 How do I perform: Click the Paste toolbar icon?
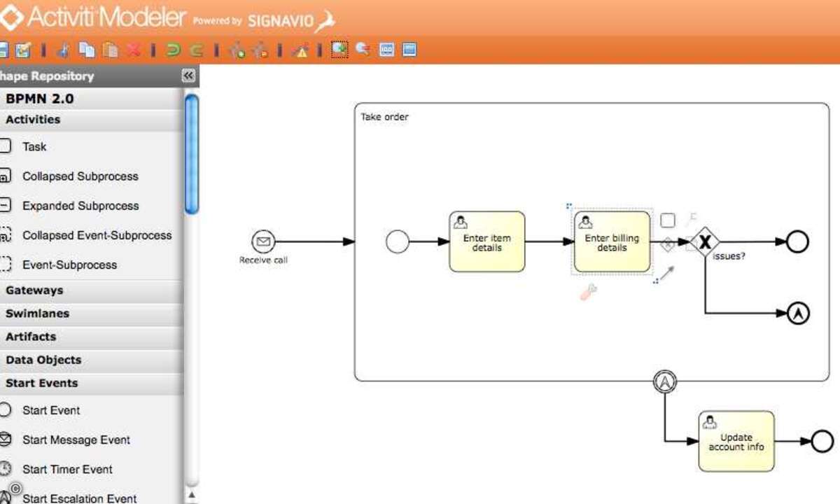111,50
